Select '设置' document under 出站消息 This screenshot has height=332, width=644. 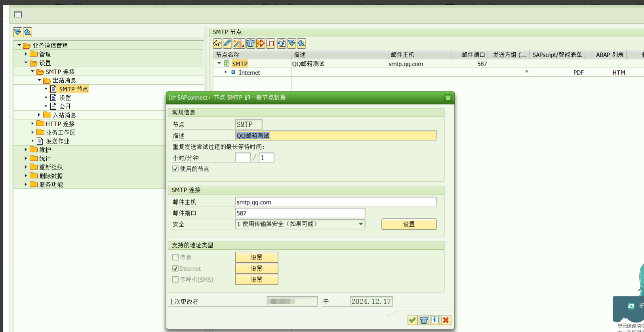[x=65, y=98]
